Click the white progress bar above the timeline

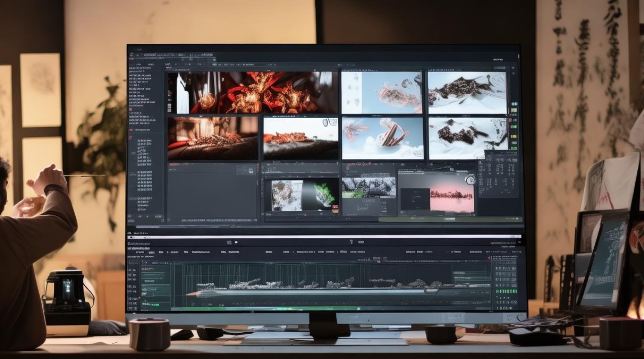(x=324, y=236)
